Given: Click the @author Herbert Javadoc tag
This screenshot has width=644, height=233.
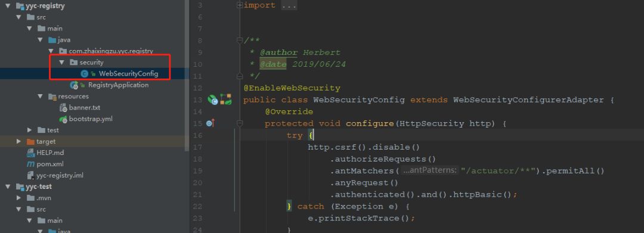Looking at the screenshot, I should [x=300, y=52].
